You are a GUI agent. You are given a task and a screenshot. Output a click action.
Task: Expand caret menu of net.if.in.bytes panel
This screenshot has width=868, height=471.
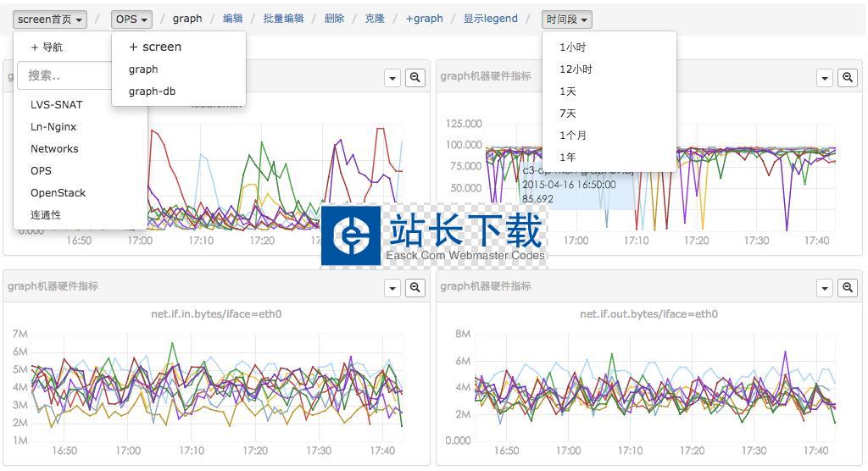tap(392, 288)
